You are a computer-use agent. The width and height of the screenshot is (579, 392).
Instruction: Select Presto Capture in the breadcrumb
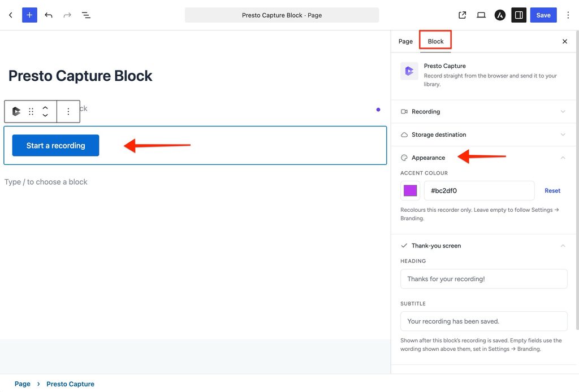click(x=70, y=384)
